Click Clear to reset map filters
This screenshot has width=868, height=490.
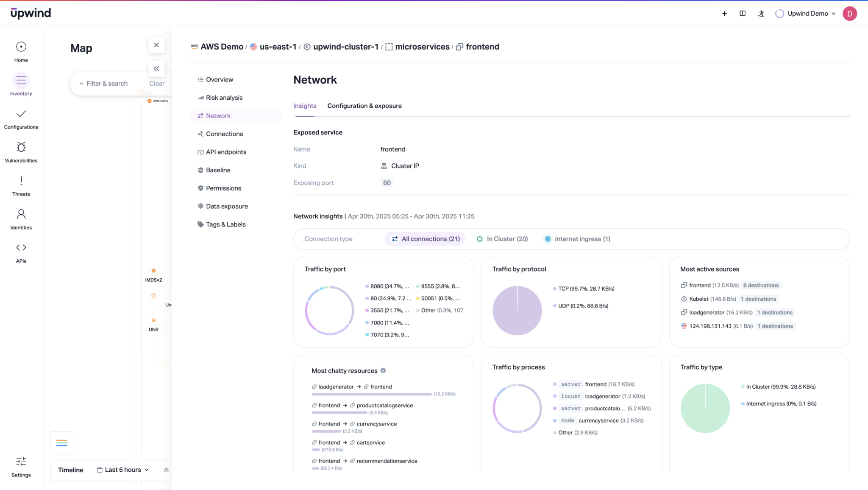(156, 83)
